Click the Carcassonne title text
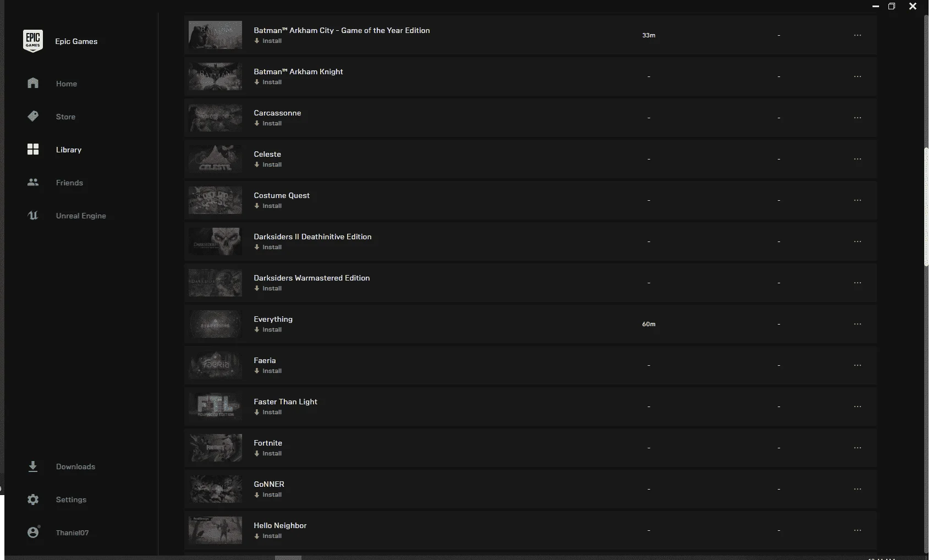This screenshot has height=560, width=933. pyautogui.click(x=277, y=113)
